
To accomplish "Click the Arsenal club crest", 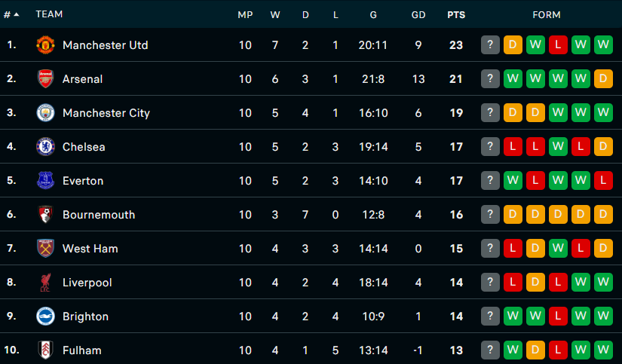I will point(46,79).
